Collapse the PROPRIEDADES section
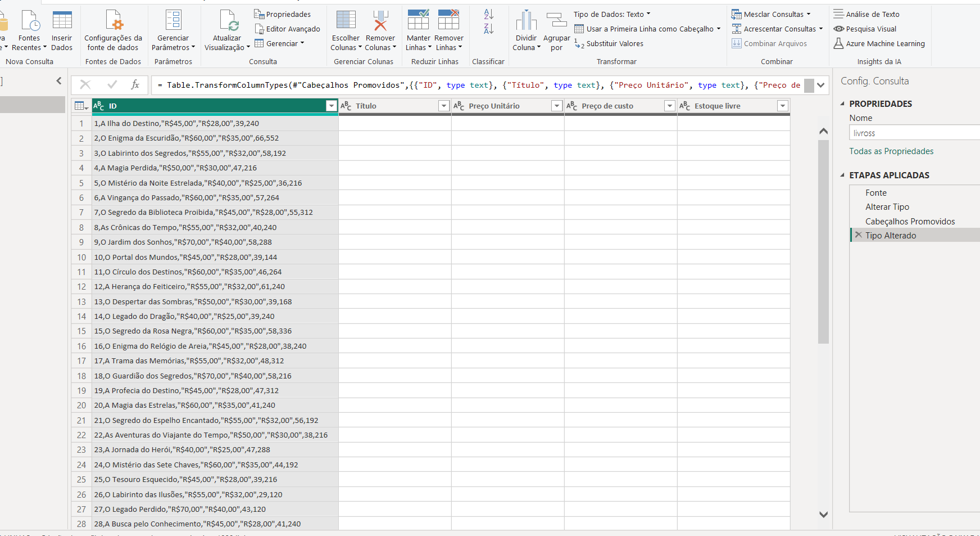Screen dimensions: 980x536 tap(842, 103)
